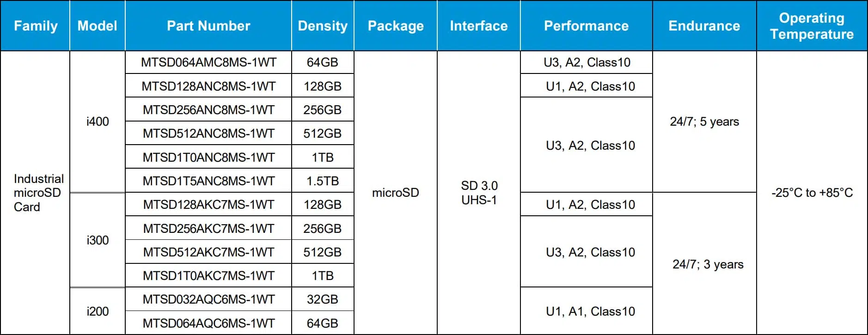Select the i200 model cell
The image size is (868, 335).
[98, 311]
